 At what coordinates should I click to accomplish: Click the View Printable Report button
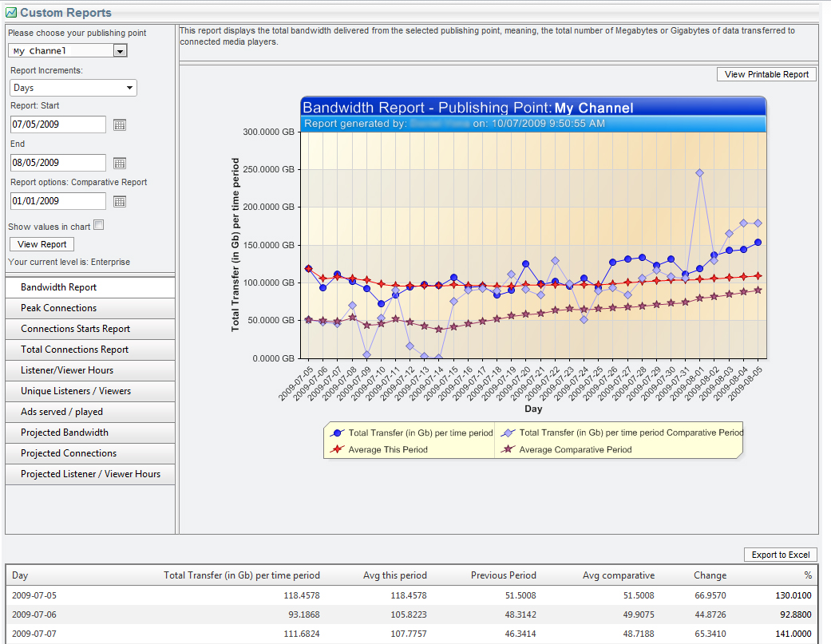pyautogui.click(x=766, y=74)
